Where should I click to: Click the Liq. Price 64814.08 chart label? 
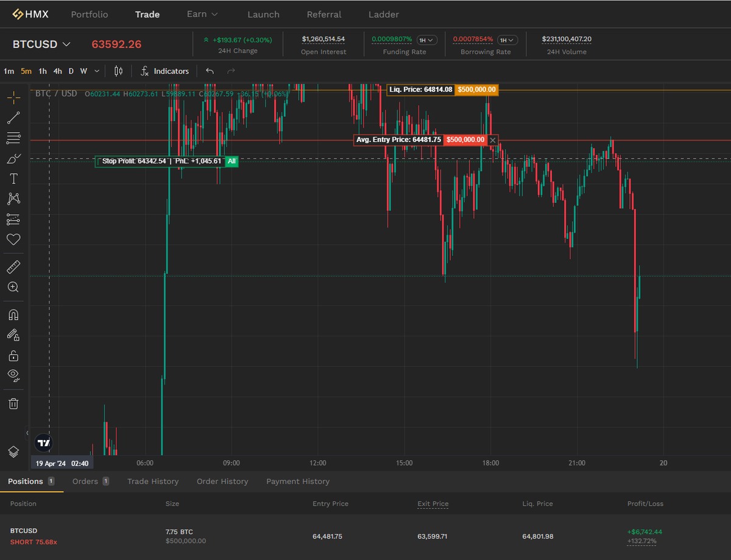(443, 90)
